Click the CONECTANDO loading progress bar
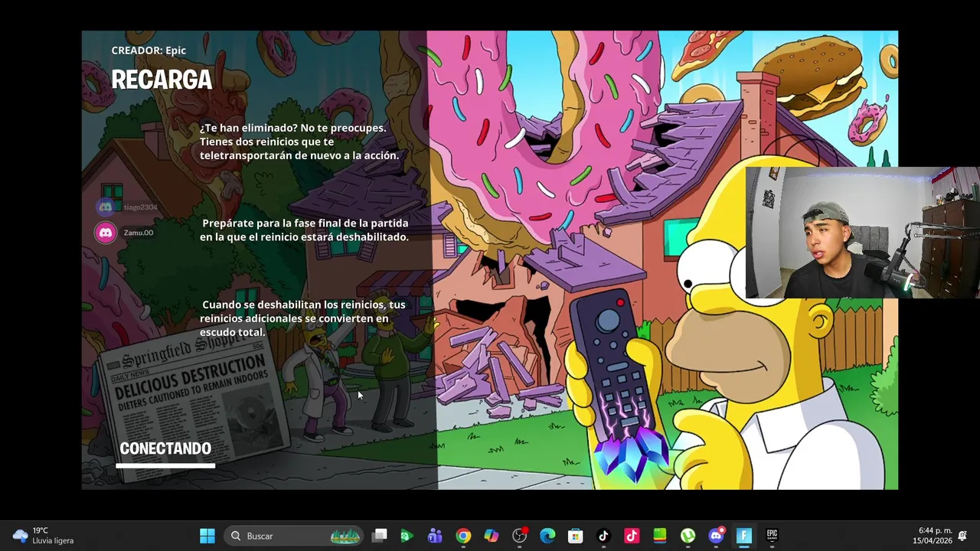Viewport: 980px width, 551px height. [165, 465]
